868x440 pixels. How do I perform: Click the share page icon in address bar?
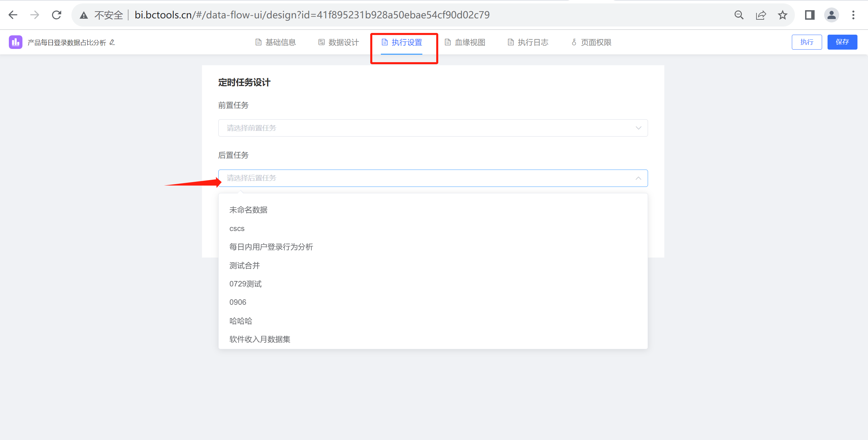pos(761,15)
